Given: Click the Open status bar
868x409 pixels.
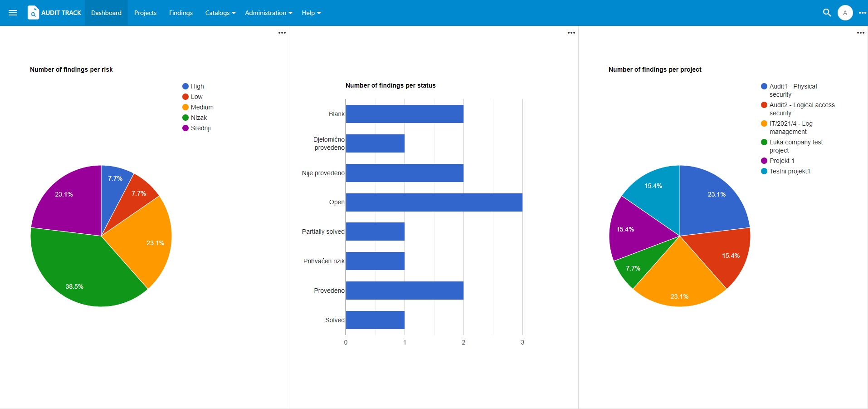Looking at the screenshot, I should pos(434,202).
